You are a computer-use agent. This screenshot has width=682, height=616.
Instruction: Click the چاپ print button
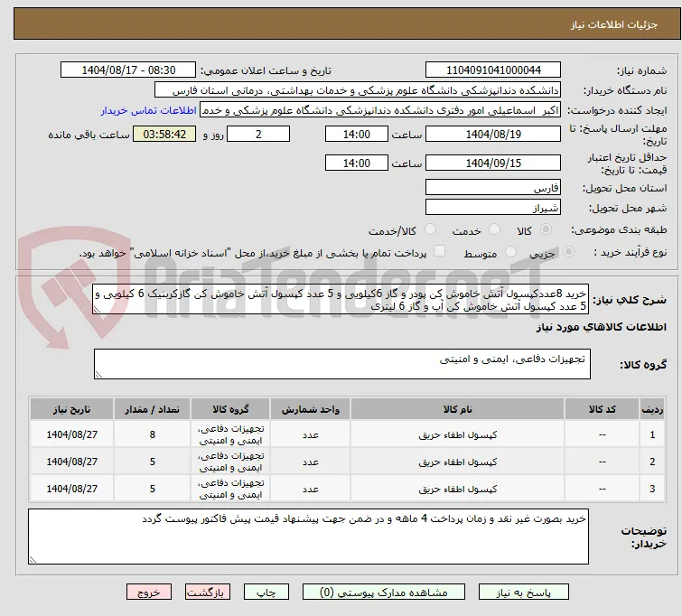click(x=266, y=593)
